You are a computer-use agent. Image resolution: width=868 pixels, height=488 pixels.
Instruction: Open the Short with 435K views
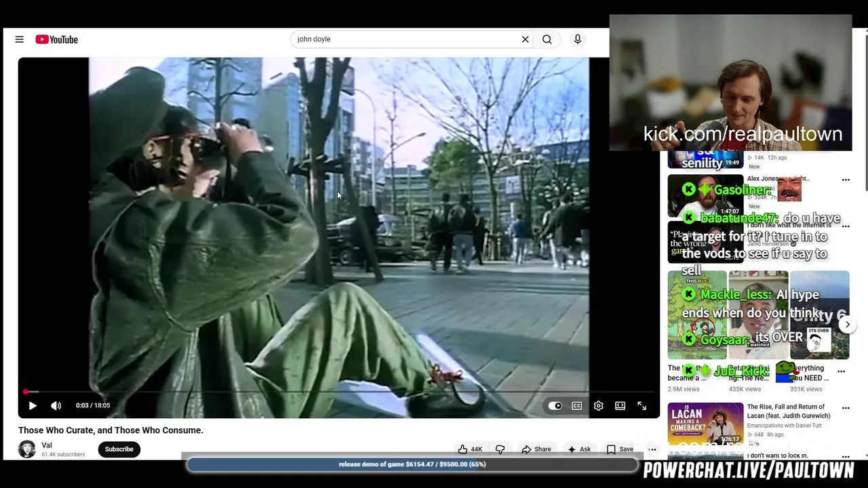point(758,315)
